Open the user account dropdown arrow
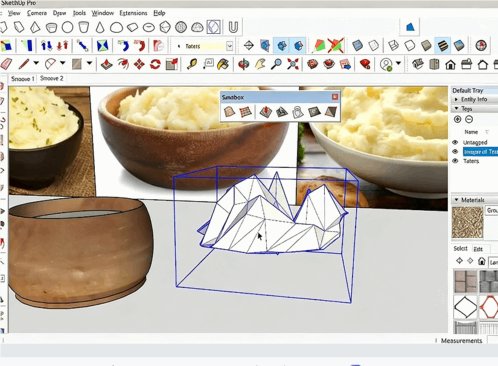Viewport: 498px width, 366px height. pyautogui.click(x=398, y=63)
